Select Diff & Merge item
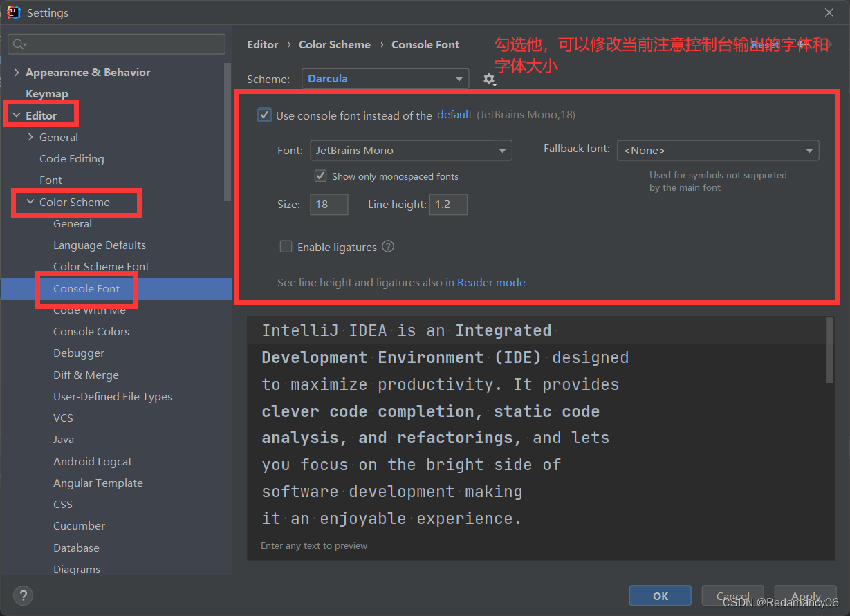 pyautogui.click(x=86, y=375)
